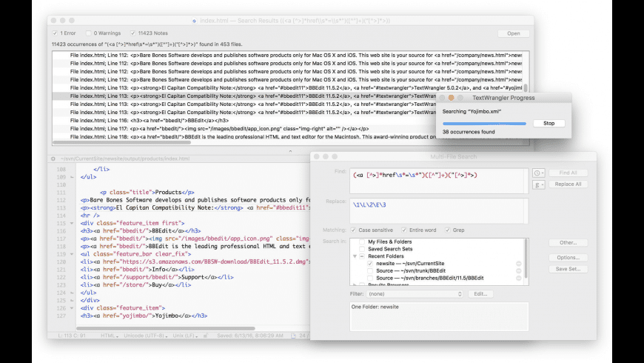Fold the code block at line 115
The width and height of the screenshot is (644, 363).
[72, 223]
